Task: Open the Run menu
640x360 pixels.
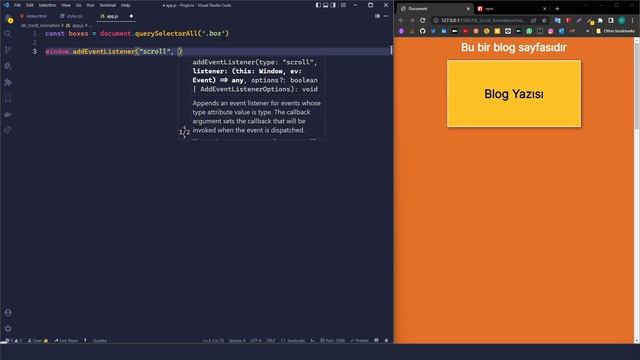Action: (x=90, y=5)
